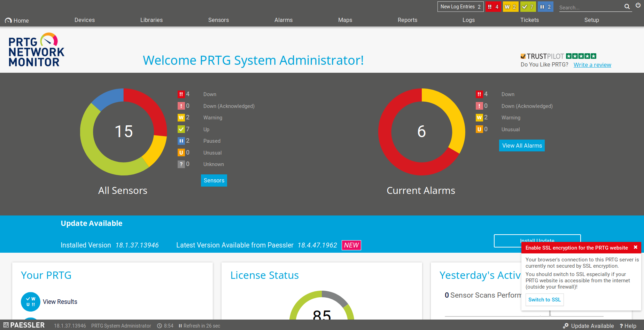The height and width of the screenshot is (330, 644).
Task: Click the blue Paused badge in header
Action: point(545,7)
